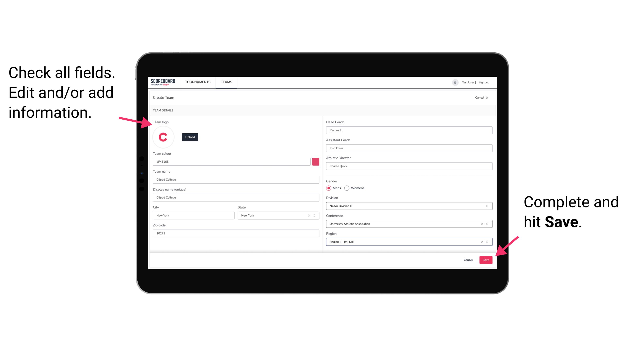Viewport: 644px width, 346px height.
Task: Click the Test User profile icon
Action: [x=454, y=82]
